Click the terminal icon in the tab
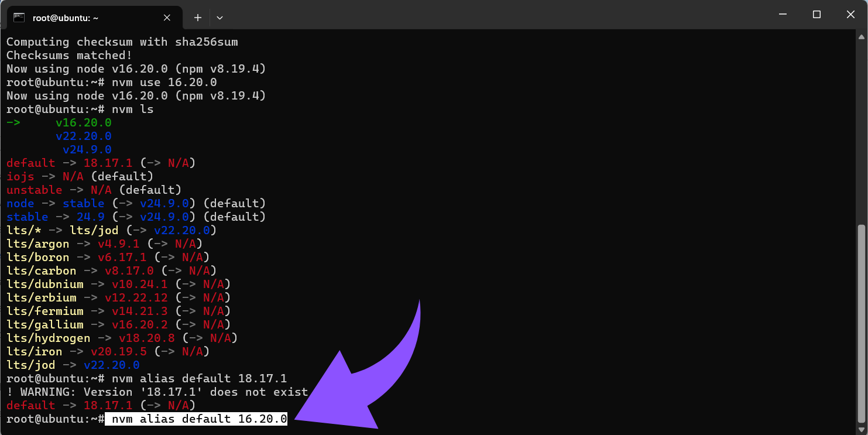The height and width of the screenshot is (435, 868). click(x=19, y=18)
